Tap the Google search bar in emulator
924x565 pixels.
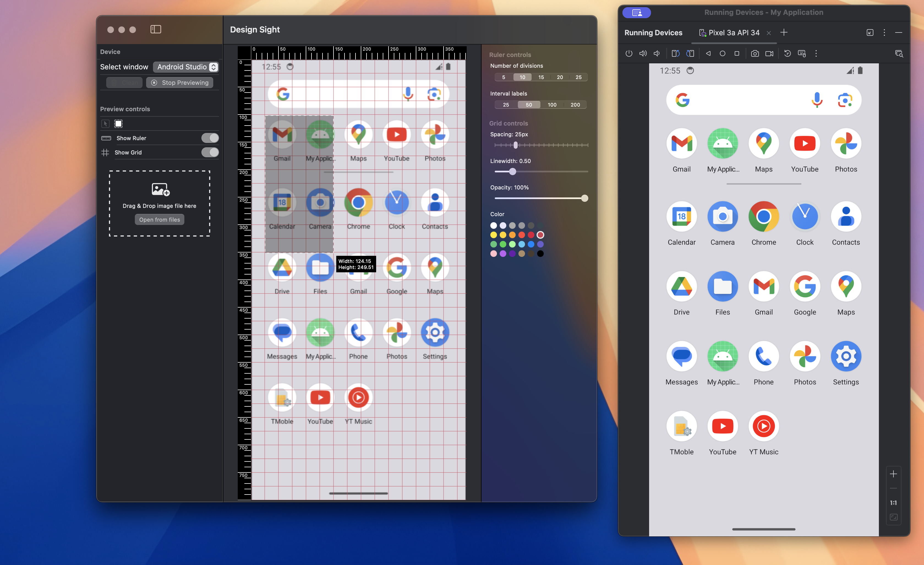click(x=764, y=100)
